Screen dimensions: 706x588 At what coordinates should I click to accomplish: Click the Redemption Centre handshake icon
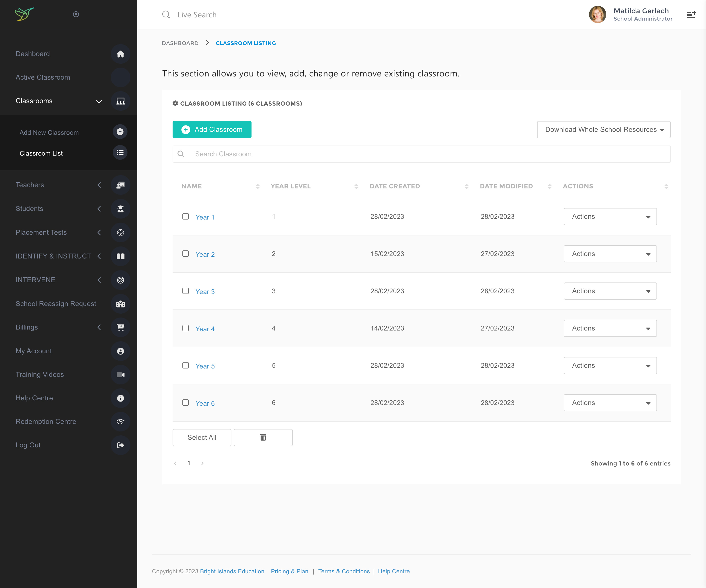click(x=120, y=422)
